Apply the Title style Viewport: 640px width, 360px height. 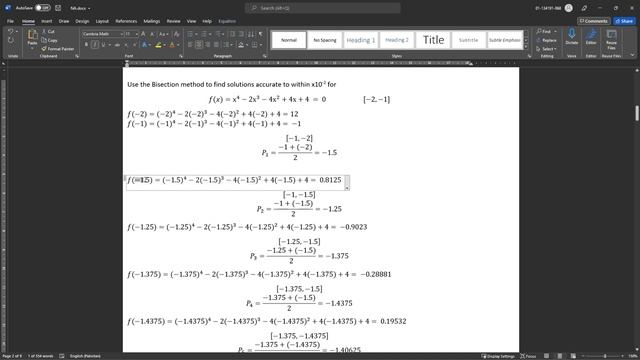[x=433, y=40]
